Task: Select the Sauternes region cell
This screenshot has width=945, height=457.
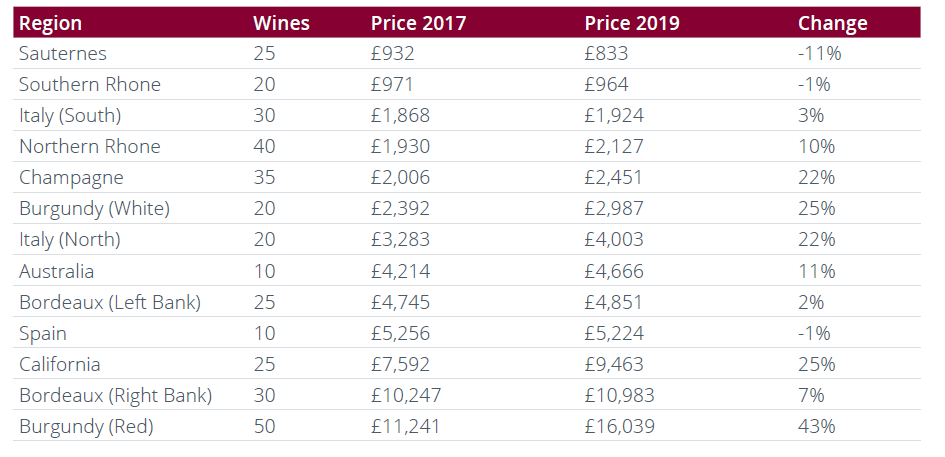Action: [x=63, y=53]
